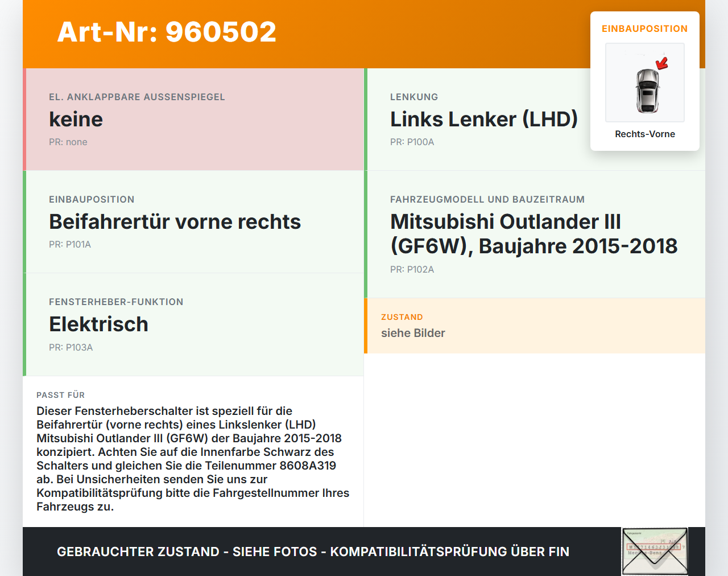Select the LENKUNG section header
The width and height of the screenshot is (728, 576).
pyautogui.click(x=414, y=97)
